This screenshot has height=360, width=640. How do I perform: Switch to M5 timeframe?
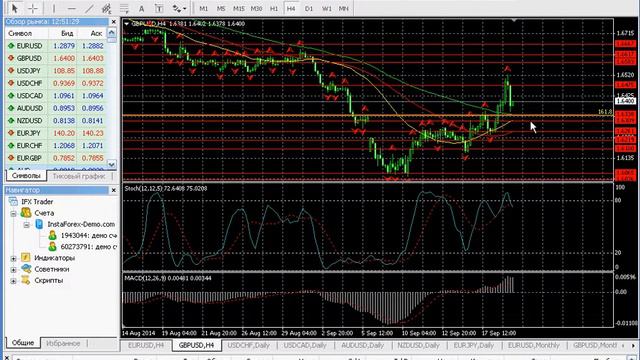[221, 8]
